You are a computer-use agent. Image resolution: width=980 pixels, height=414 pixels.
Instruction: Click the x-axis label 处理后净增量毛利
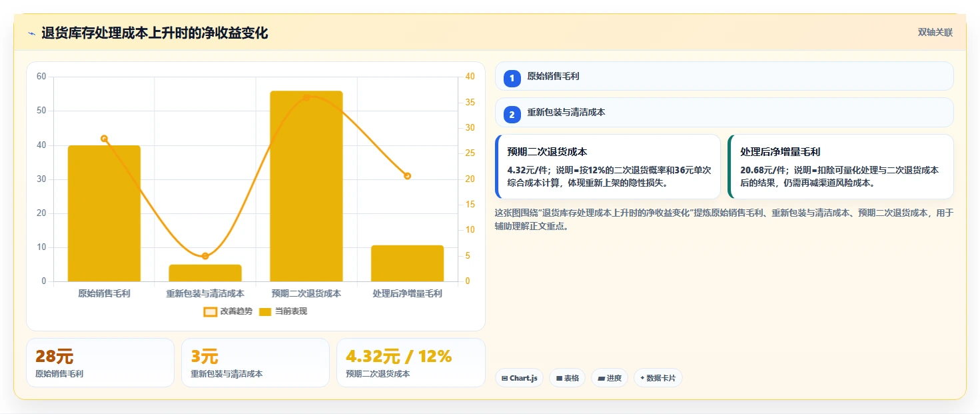(408, 293)
